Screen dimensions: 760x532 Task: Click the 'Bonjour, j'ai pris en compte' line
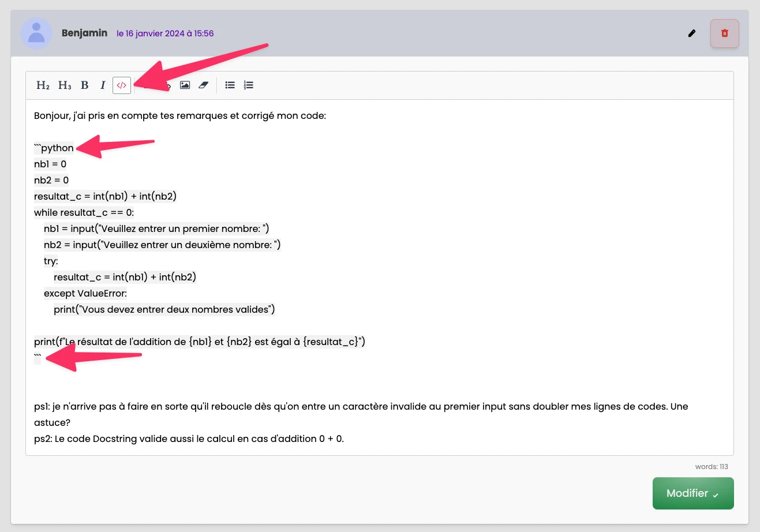(179, 116)
